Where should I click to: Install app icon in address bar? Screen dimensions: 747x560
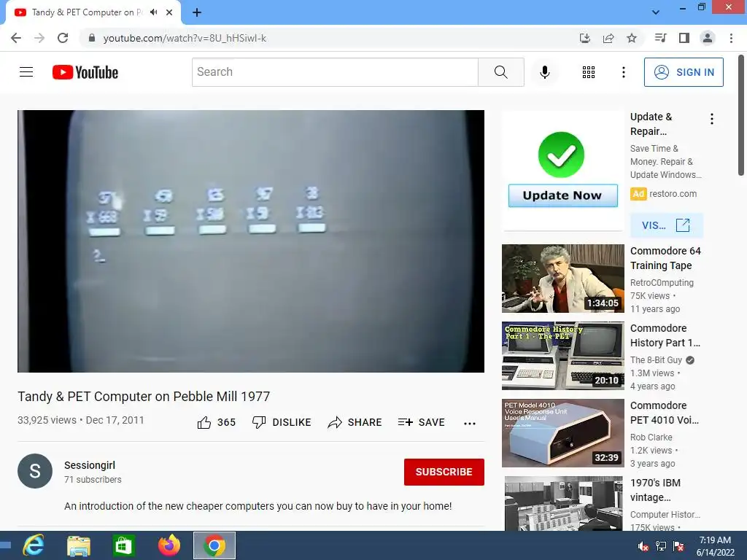point(584,38)
